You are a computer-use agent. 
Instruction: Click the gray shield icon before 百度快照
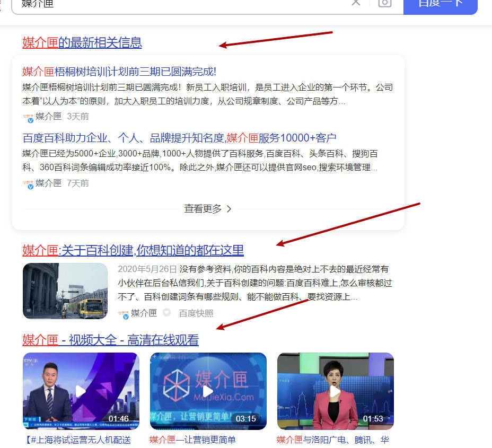tap(167, 312)
